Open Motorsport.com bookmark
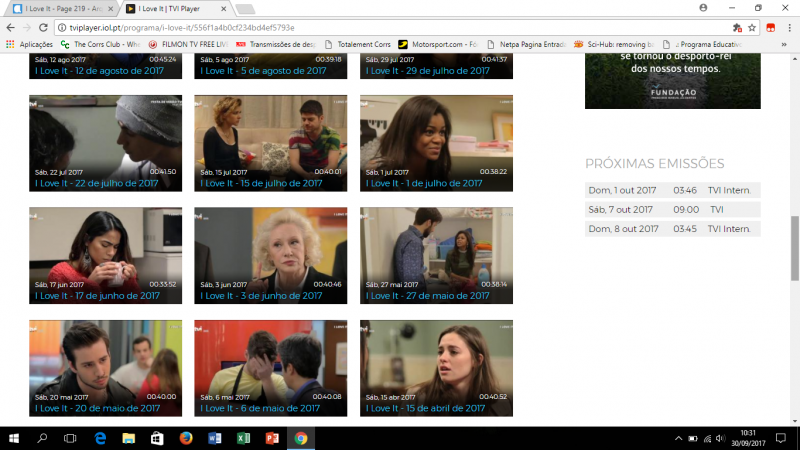This screenshot has width=800, height=450. pyautogui.click(x=438, y=44)
